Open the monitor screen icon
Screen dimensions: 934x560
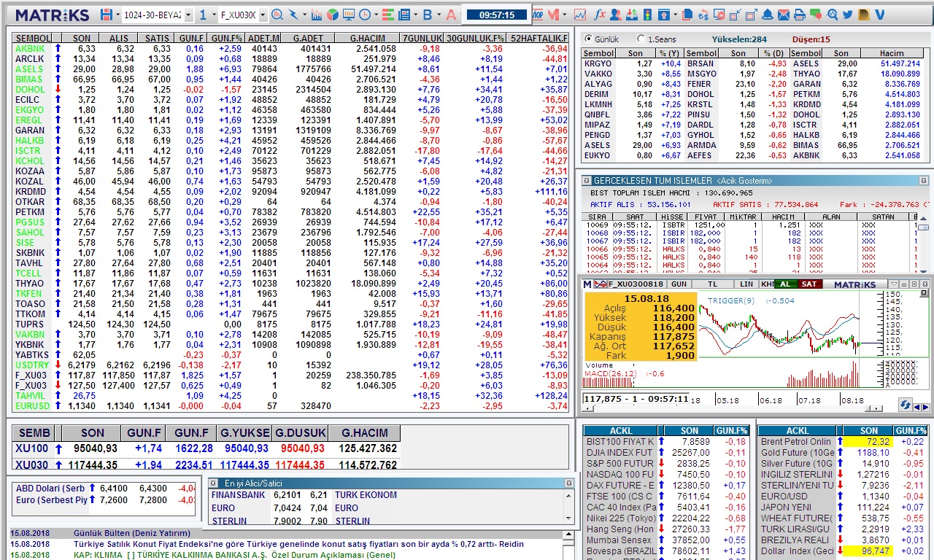point(349,15)
